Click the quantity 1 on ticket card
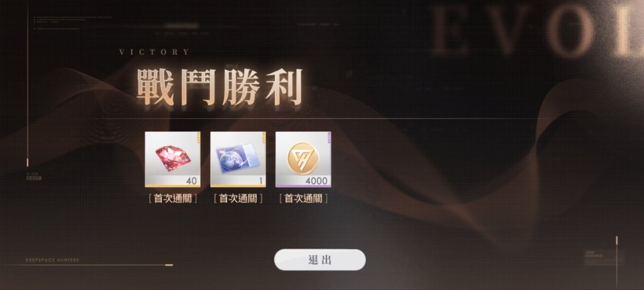Screen dimensions: 644x290 pyautogui.click(x=260, y=181)
